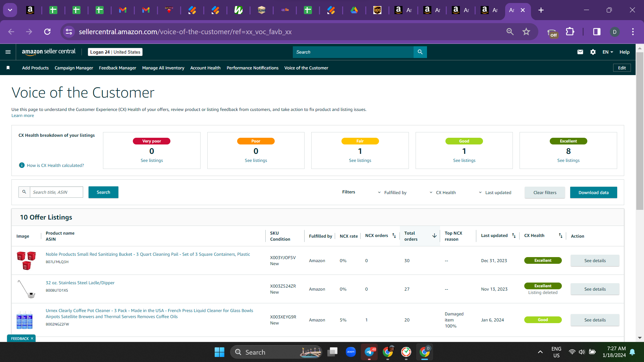Open the hamburger navigation menu

[x=8, y=52]
